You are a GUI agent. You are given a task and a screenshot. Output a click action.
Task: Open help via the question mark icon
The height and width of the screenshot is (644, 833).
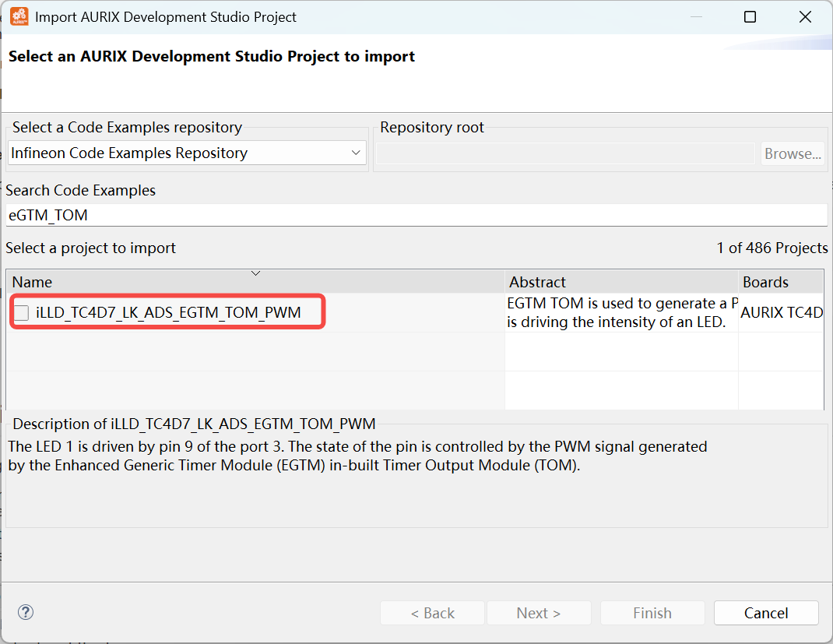[x=26, y=612]
